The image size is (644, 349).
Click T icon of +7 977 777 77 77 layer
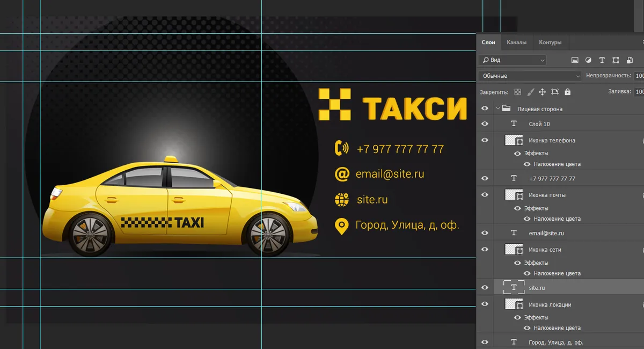point(514,178)
